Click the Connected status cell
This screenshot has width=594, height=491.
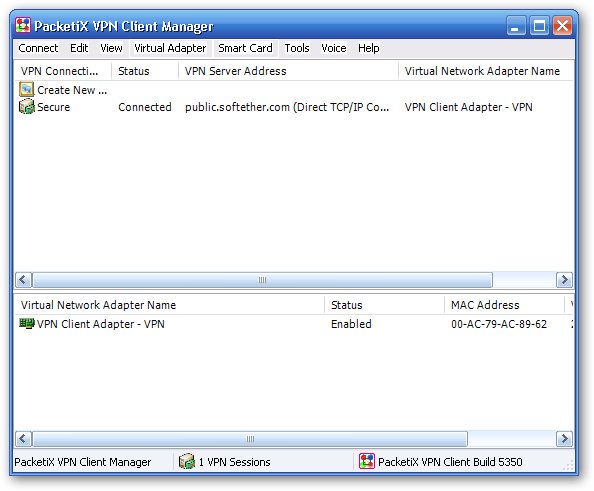(145, 107)
